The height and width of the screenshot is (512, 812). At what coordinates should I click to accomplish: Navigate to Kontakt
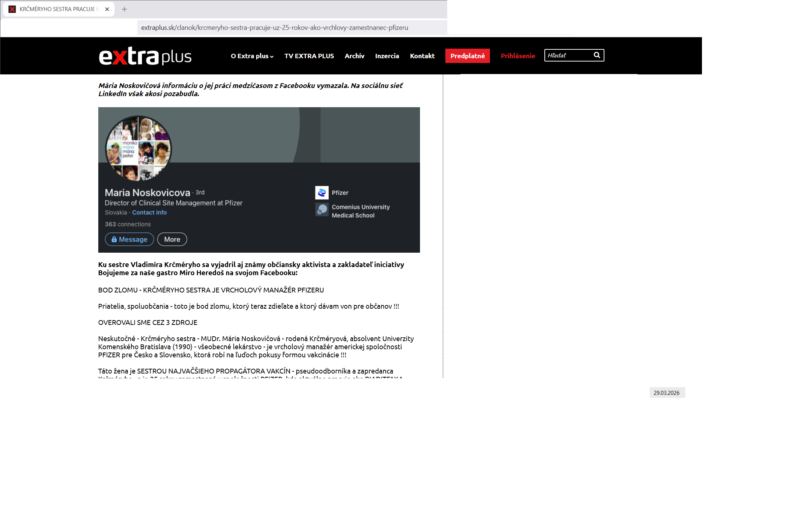422,56
